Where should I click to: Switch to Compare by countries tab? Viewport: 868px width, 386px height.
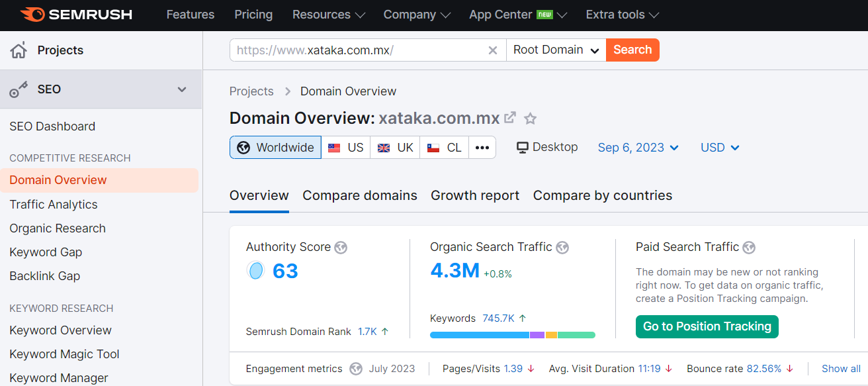(603, 196)
